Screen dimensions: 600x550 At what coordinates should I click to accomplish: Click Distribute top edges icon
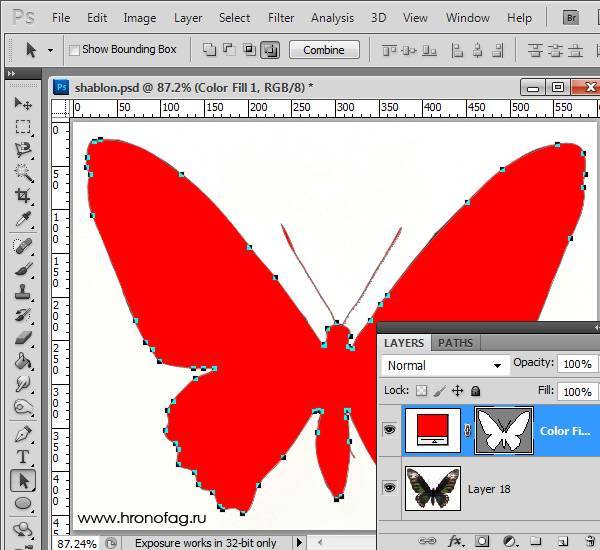(535, 51)
